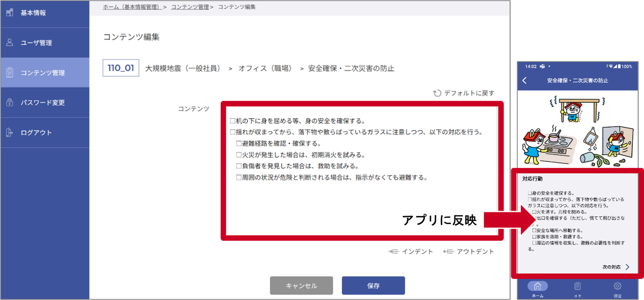Click the デフォルトに戻す reset arrow icon
The height and width of the screenshot is (300, 644).
[437, 93]
